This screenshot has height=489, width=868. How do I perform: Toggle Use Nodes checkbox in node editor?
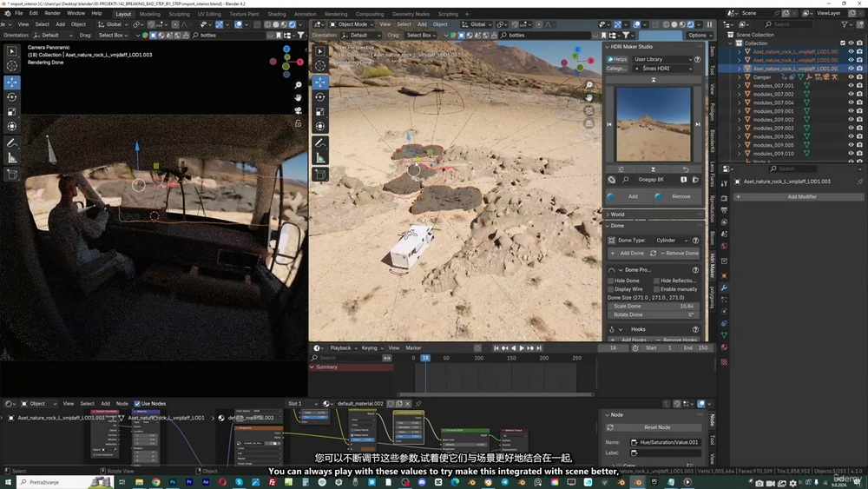coord(137,404)
